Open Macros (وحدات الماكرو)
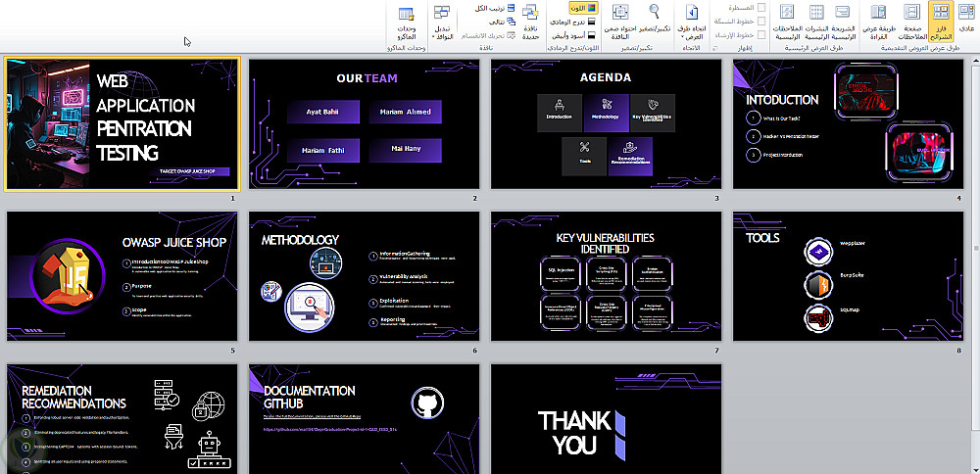The width and height of the screenshot is (980, 474). 407,24
